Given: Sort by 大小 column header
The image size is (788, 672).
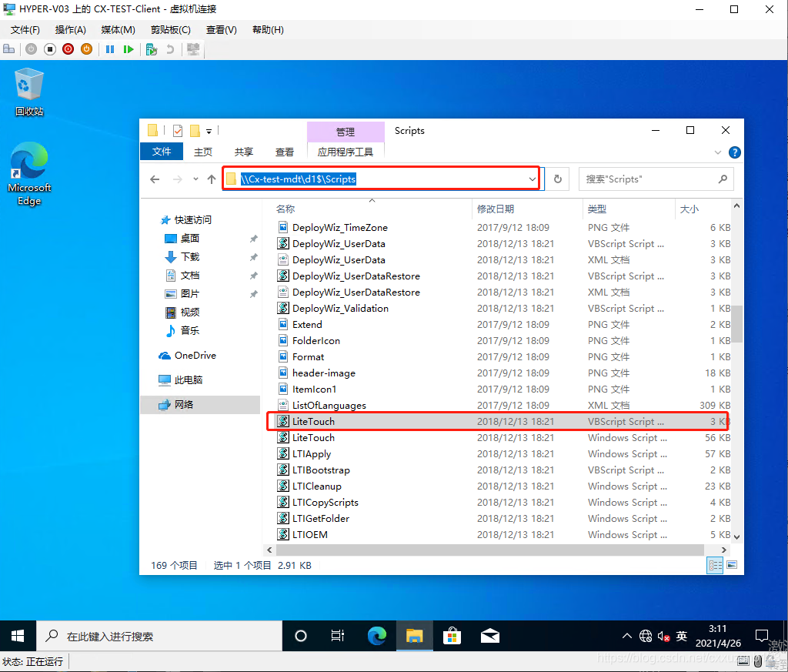Looking at the screenshot, I should point(689,209).
